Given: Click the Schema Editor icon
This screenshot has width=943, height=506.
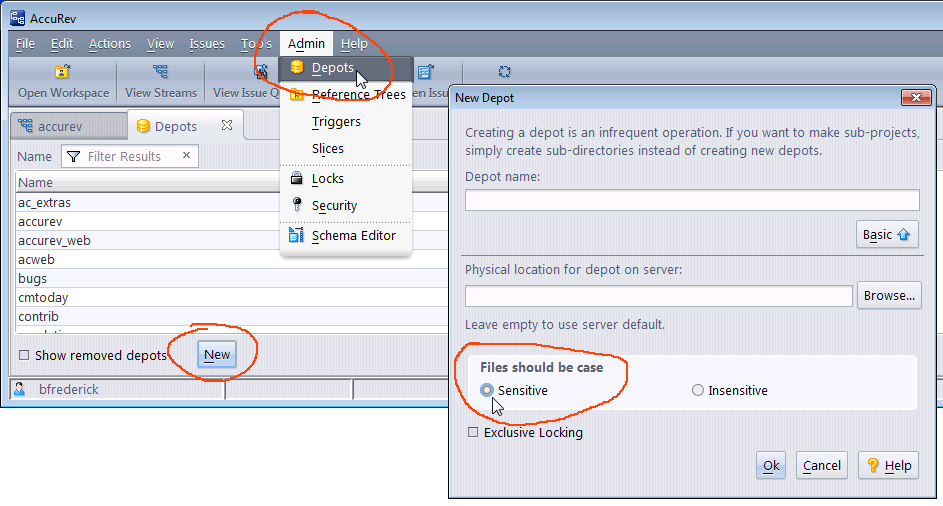Looking at the screenshot, I should (296, 235).
